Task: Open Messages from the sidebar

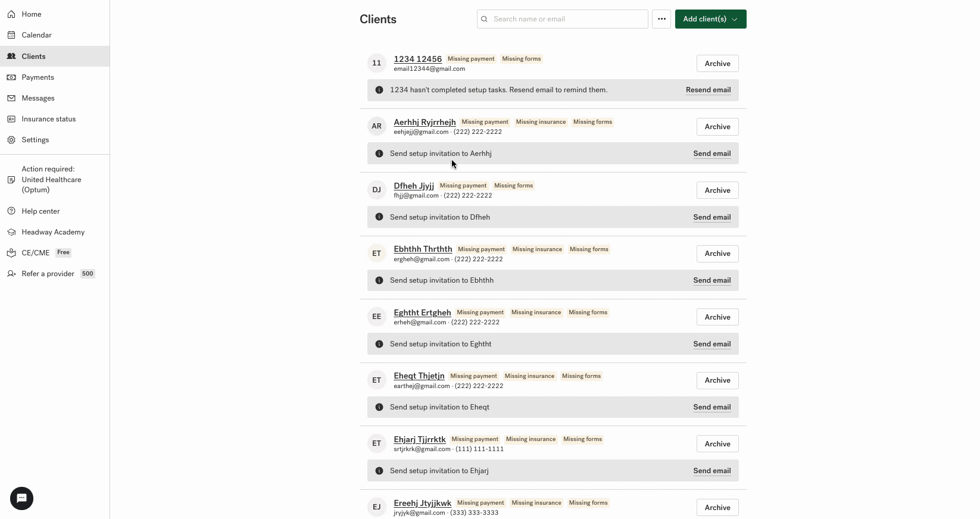Action: (38, 98)
